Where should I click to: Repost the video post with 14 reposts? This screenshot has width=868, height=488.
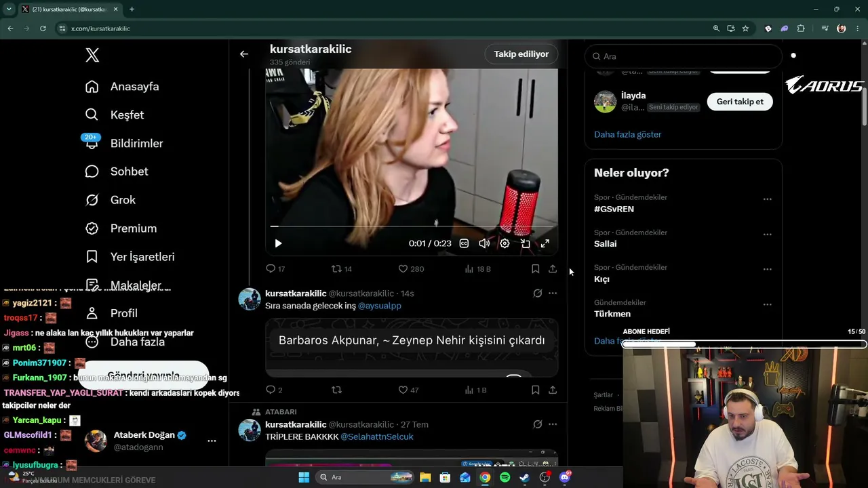click(341, 269)
